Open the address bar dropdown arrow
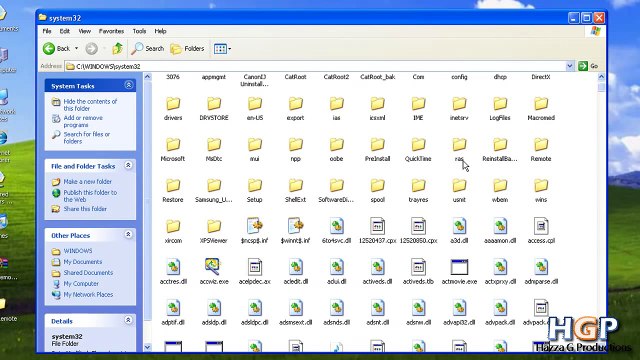Screen dimensions: 640x360 coord(569,66)
